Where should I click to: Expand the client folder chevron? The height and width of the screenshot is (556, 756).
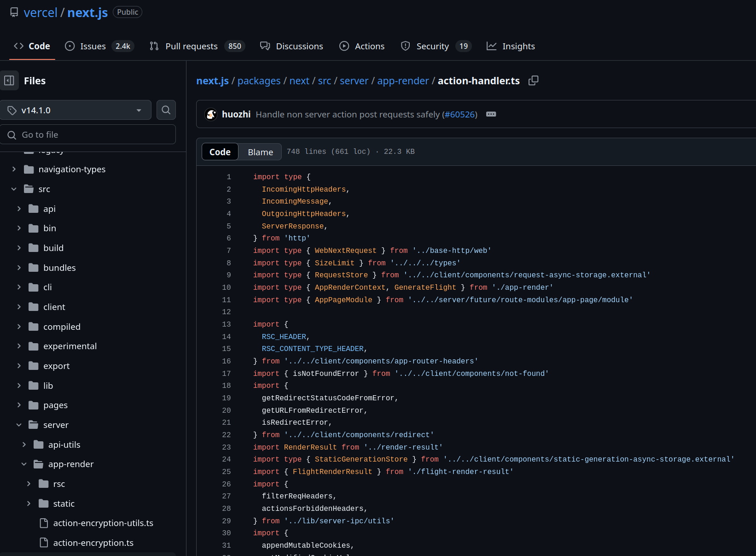click(x=19, y=307)
